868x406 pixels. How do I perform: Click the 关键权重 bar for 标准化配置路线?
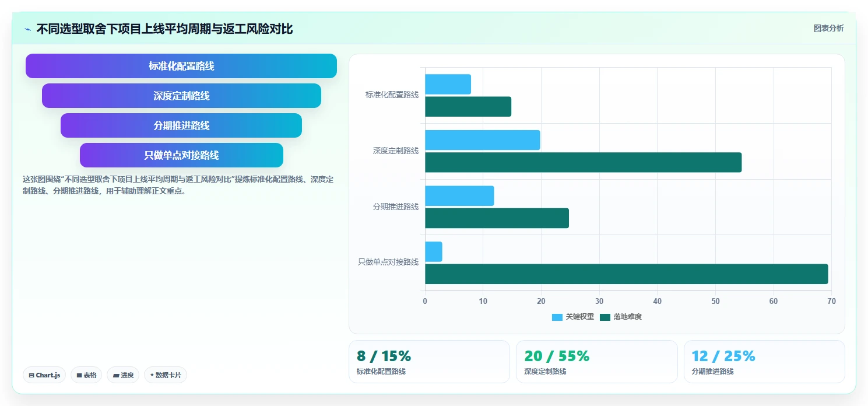(448, 85)
